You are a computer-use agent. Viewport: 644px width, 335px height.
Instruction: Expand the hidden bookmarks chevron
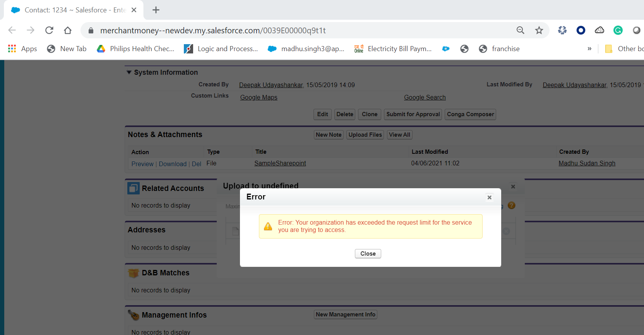589,49
